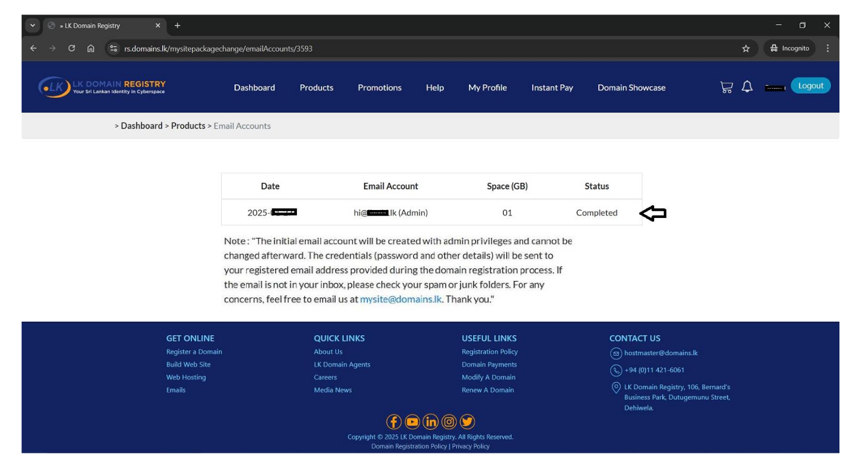Open the Facebook social icon

(394, 422)
